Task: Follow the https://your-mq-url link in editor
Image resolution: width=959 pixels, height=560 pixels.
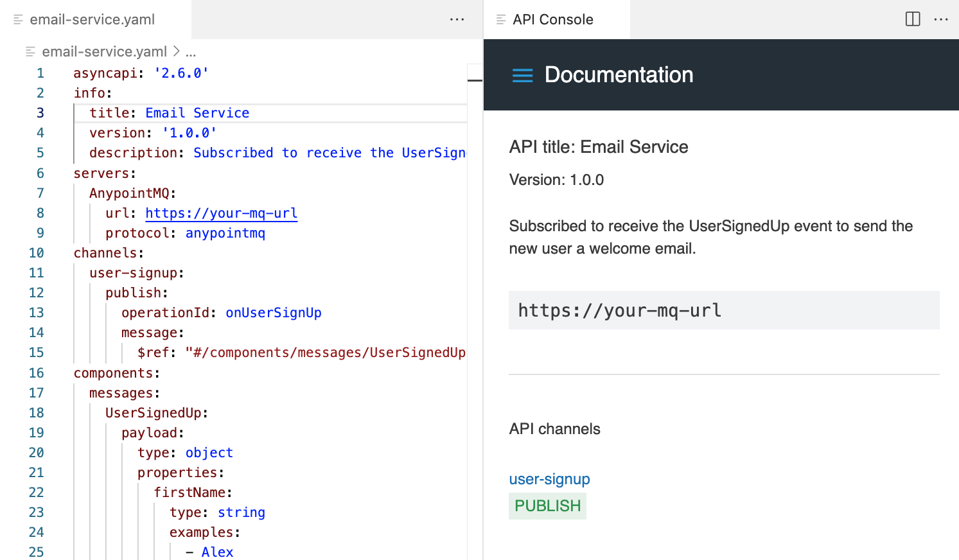Action: [x=222, y=213]
